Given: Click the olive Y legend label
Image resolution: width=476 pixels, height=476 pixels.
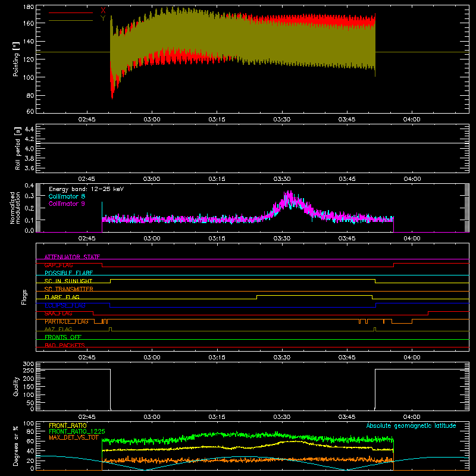Looking at the screenshot, I should coord(103,18).
